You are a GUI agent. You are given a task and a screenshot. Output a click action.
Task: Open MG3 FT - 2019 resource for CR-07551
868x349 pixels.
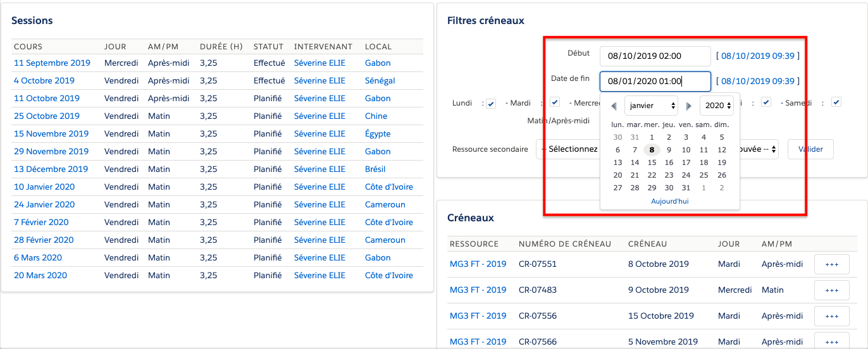point(478,264)
